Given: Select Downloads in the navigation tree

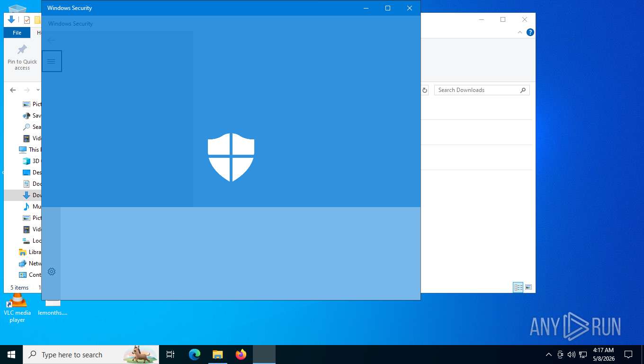Looking at the screenshot, I should point(23,195).
